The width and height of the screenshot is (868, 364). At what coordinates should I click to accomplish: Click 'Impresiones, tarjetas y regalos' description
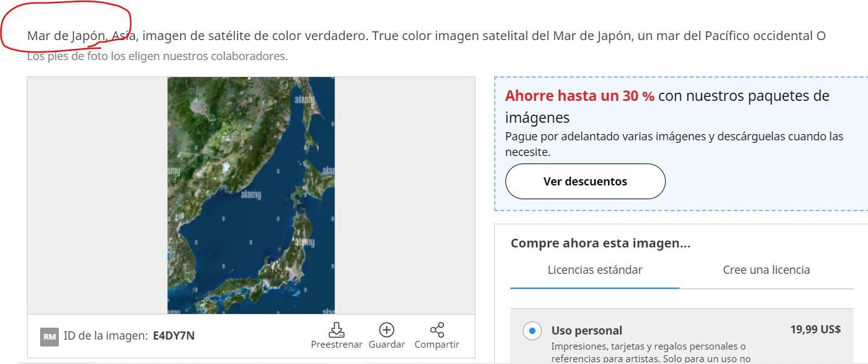pyautogui.click(x=651, y=353)
